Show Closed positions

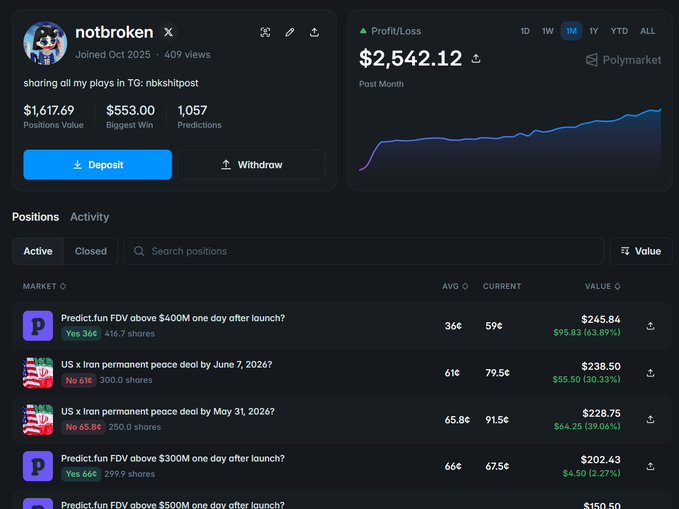coord(91,251)
